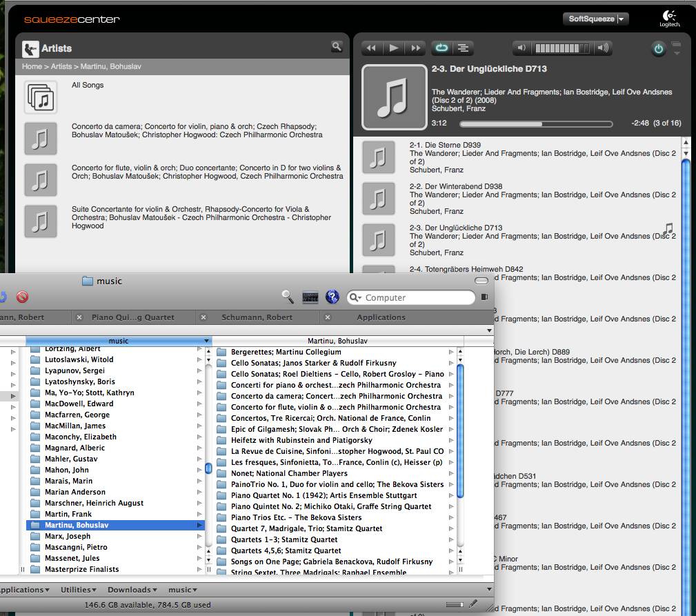This screenshot has height=616, width=696.
Task: Switch to the Applications tab
Action: click(x=381, y=317)
